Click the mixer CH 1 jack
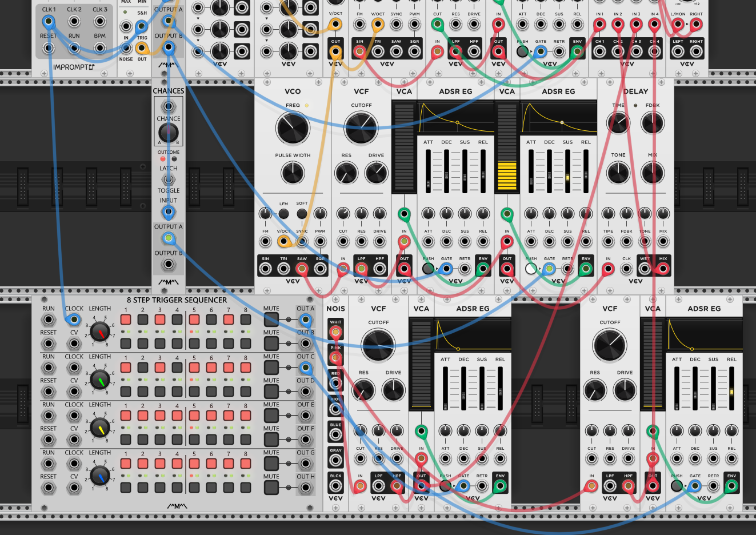This screenshot has width=756, height=535. [599, 51]
